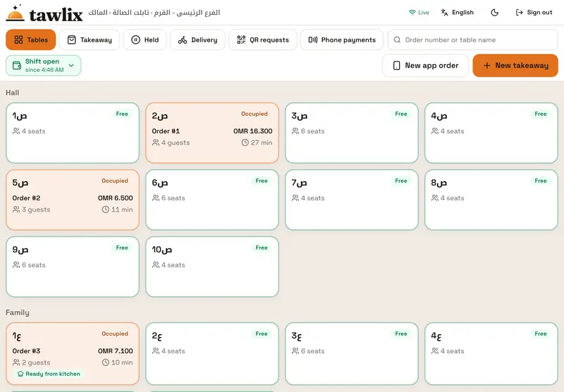
Task: Click the QR code icon
Action: pyautogui.click(x=241, y=39)
